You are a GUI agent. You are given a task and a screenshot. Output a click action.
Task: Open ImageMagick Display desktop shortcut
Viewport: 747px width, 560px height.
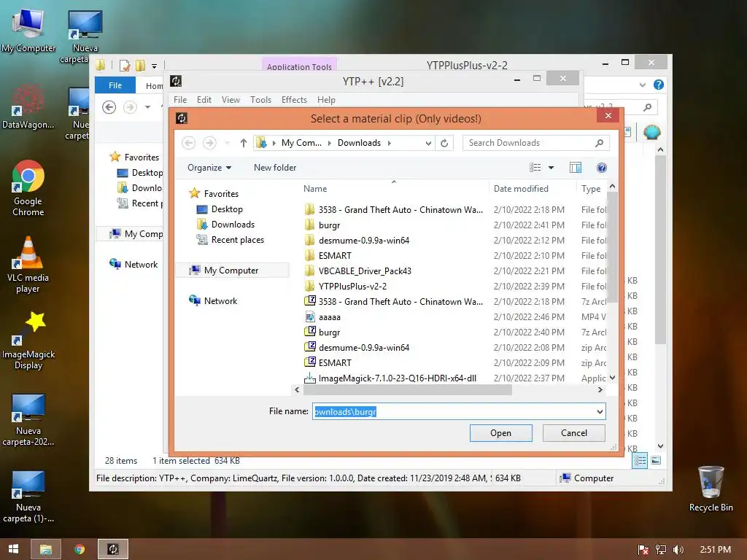(x=28, y=341)
